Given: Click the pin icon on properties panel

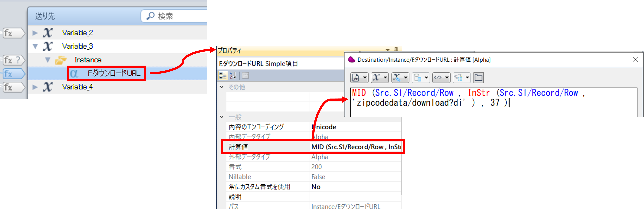Looking at the screenshot, I should [396, 49].
